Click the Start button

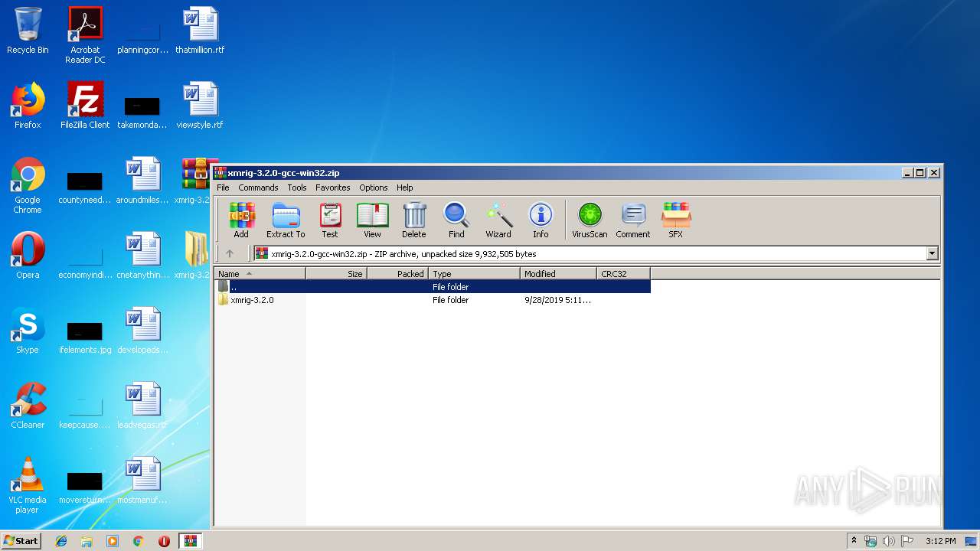21,540
